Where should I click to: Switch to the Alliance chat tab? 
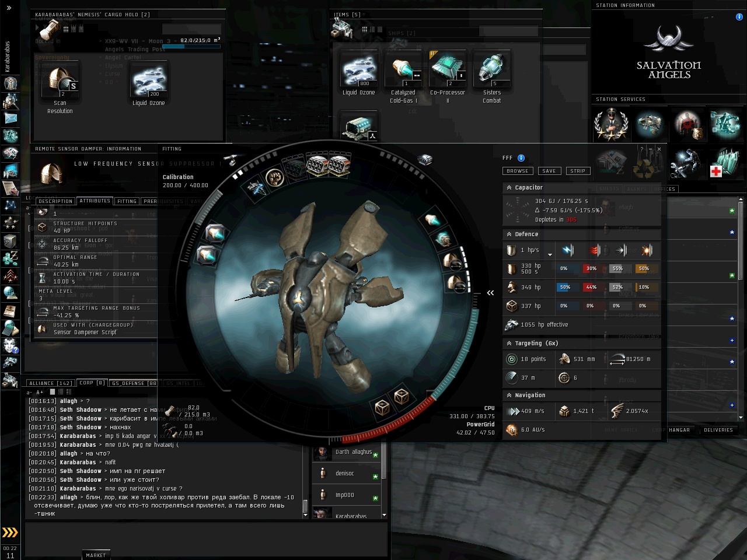click(x=50, y=383)
